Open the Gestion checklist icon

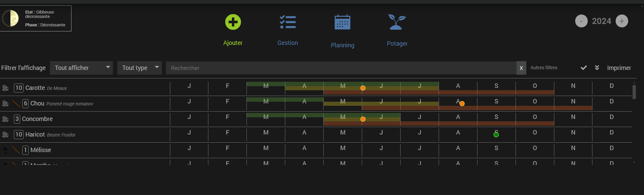coord(288,22)
